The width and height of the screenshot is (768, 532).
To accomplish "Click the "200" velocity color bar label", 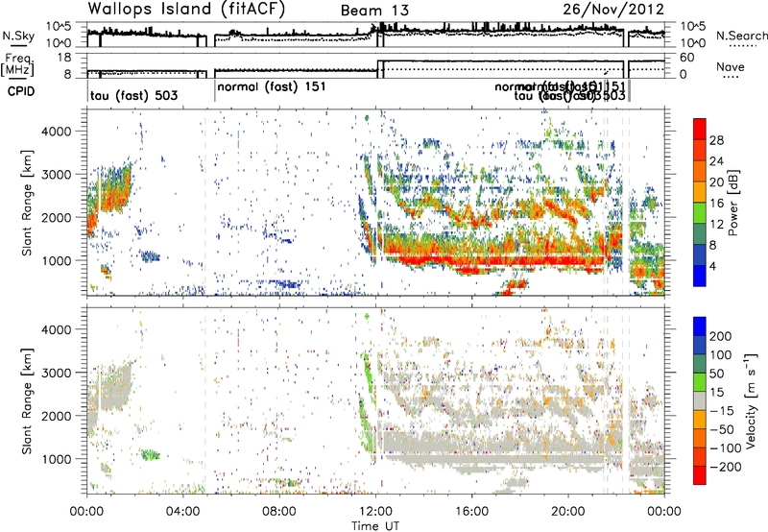I will (x=721, y=336).
